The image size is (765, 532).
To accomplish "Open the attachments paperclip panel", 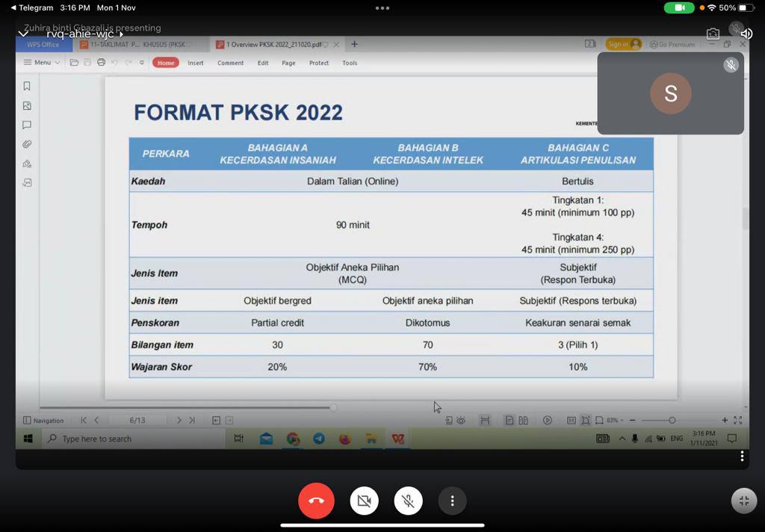I will tap(27, 144).
